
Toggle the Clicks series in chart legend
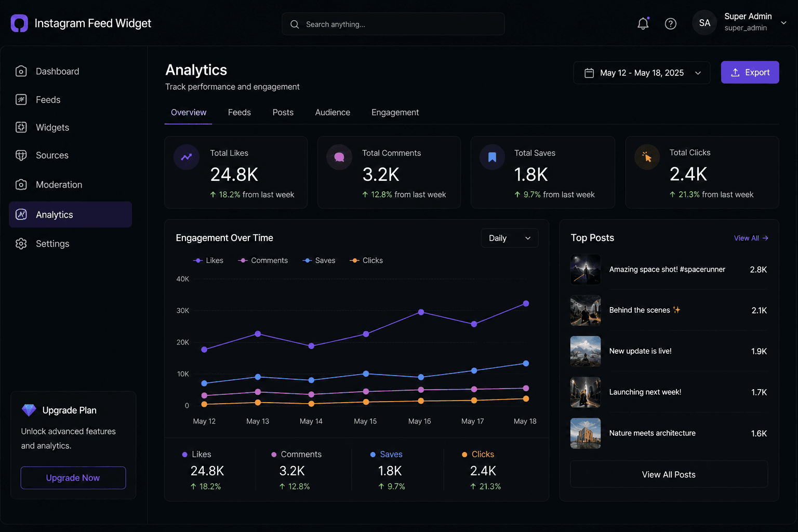click(366, 260)
